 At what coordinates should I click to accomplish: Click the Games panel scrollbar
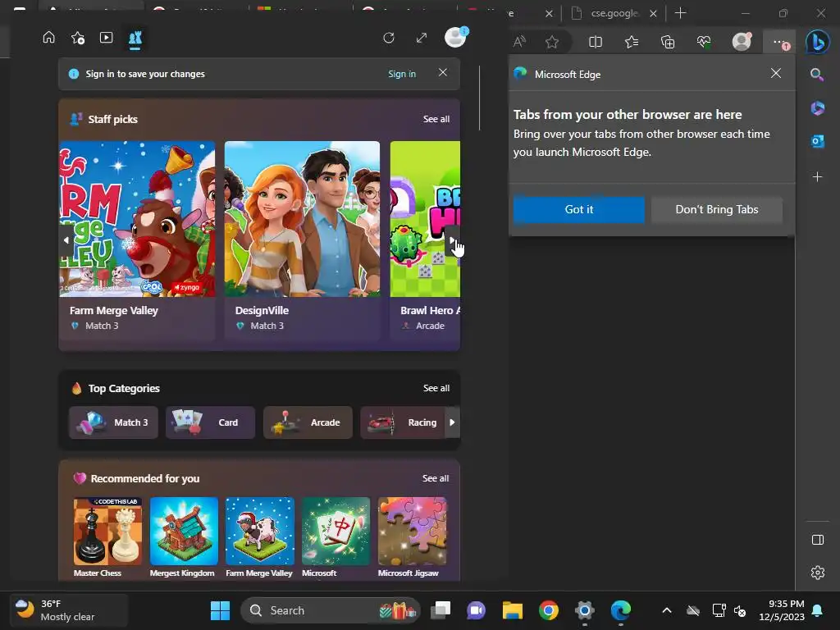479,98
